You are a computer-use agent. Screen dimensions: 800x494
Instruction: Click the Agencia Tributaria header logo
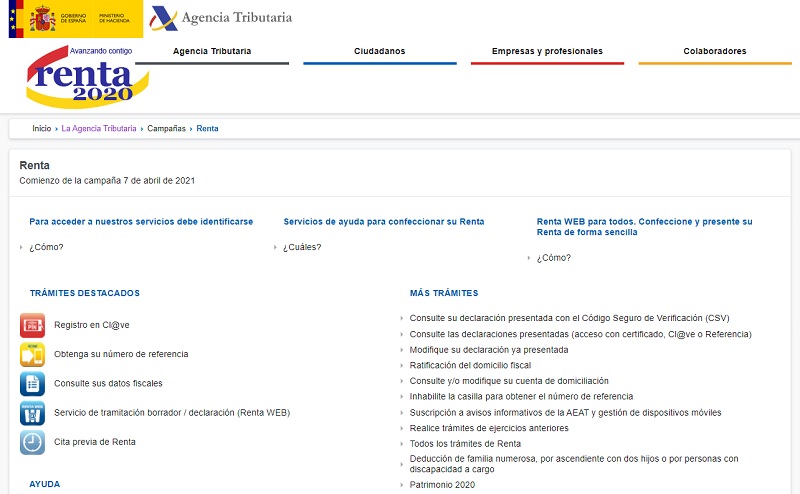point(220,18)
